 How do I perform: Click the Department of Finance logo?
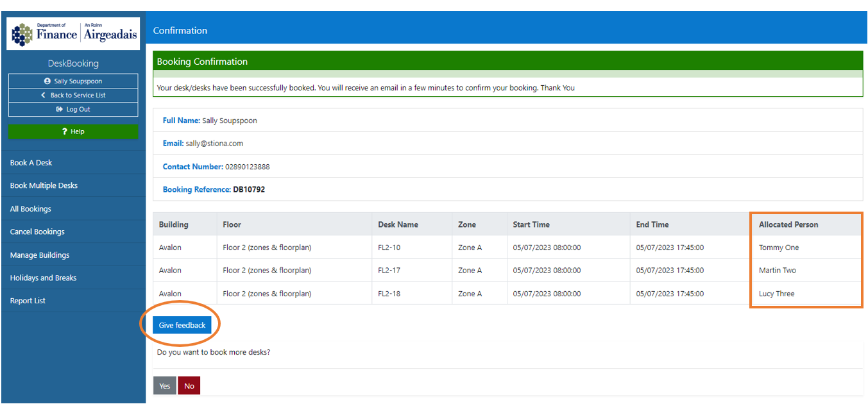pos(73,33)
